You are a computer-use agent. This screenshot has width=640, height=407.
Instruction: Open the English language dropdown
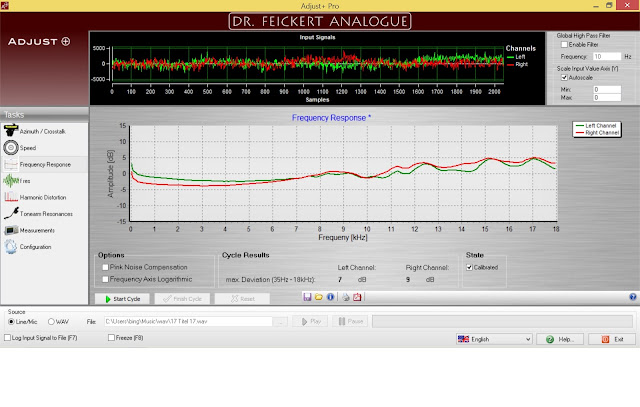pos(494,339)
